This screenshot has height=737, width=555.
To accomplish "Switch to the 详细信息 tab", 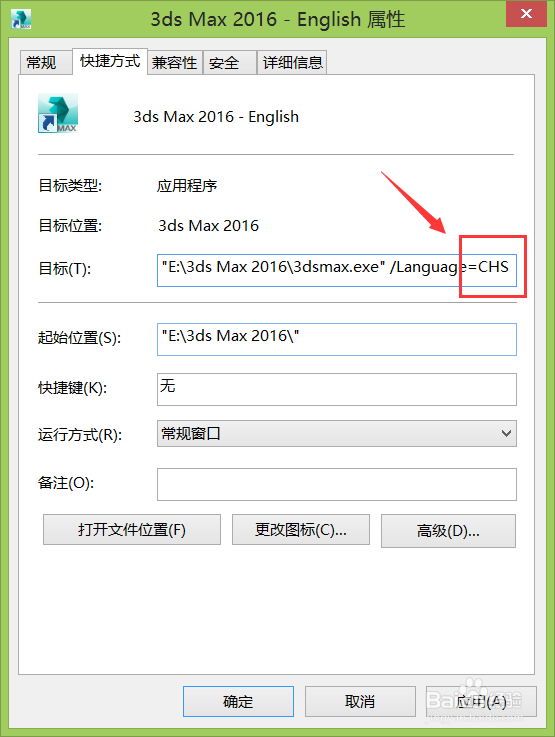I will coord(292,63).
